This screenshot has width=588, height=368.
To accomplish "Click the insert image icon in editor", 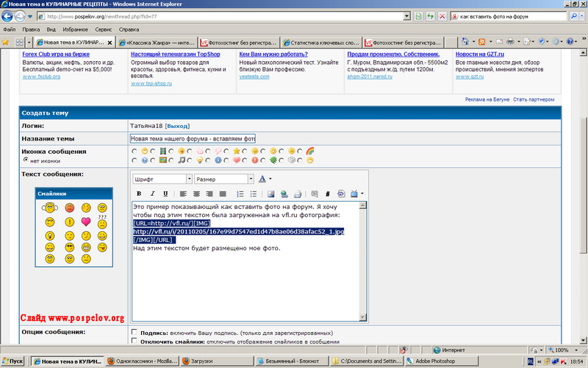I will coord(270,194).
